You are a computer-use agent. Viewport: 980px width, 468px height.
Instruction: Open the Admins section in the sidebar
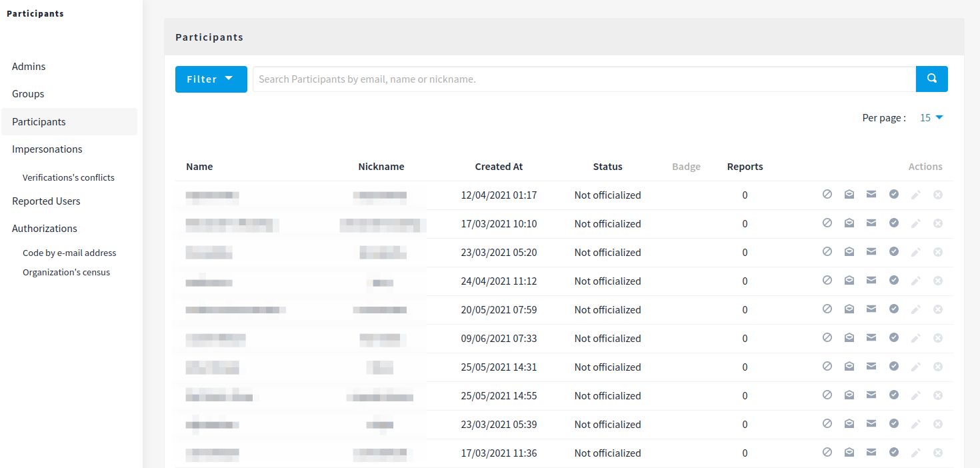click(29, 67)
